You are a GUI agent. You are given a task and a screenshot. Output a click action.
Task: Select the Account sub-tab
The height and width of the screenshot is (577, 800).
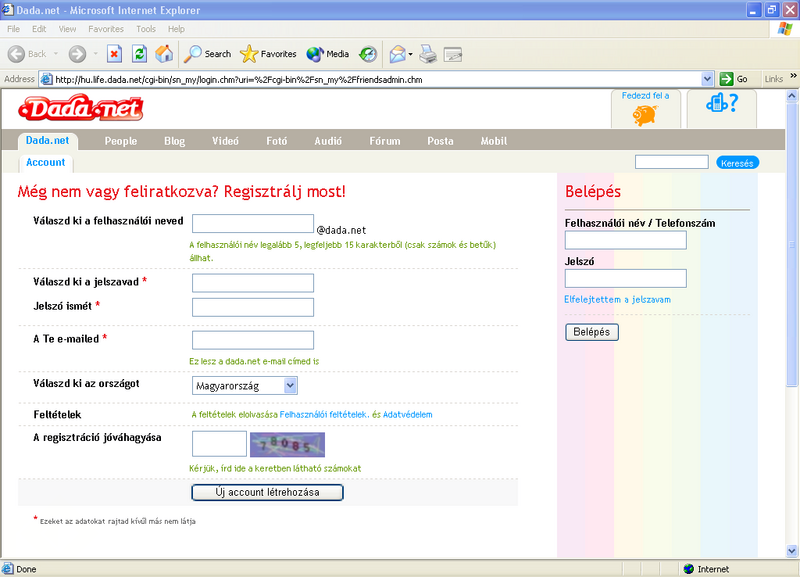pyautogui.click(x=46, y=163)
